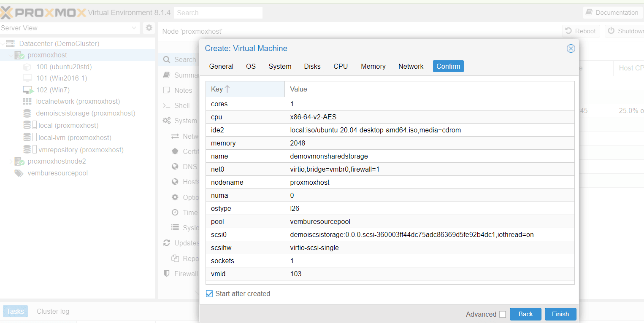Switch to the System tab

[280, 66]
